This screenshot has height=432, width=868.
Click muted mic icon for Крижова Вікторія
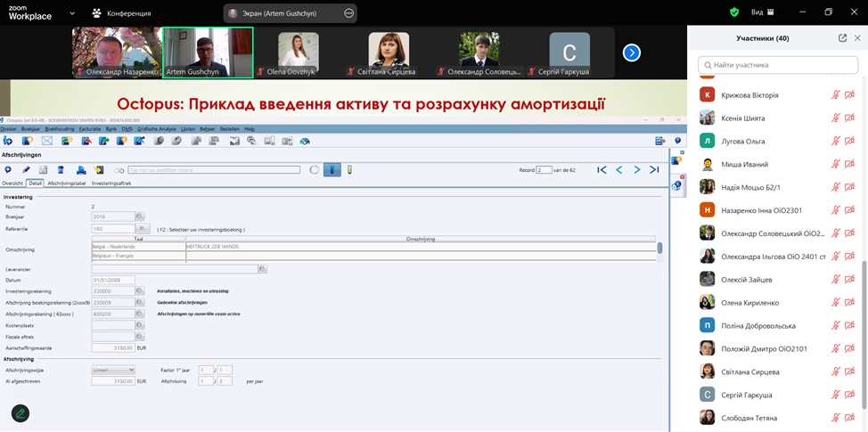835,95
